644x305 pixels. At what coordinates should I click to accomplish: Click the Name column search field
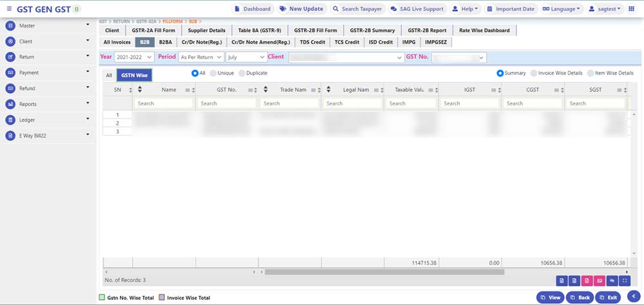(x=164, y=103)
